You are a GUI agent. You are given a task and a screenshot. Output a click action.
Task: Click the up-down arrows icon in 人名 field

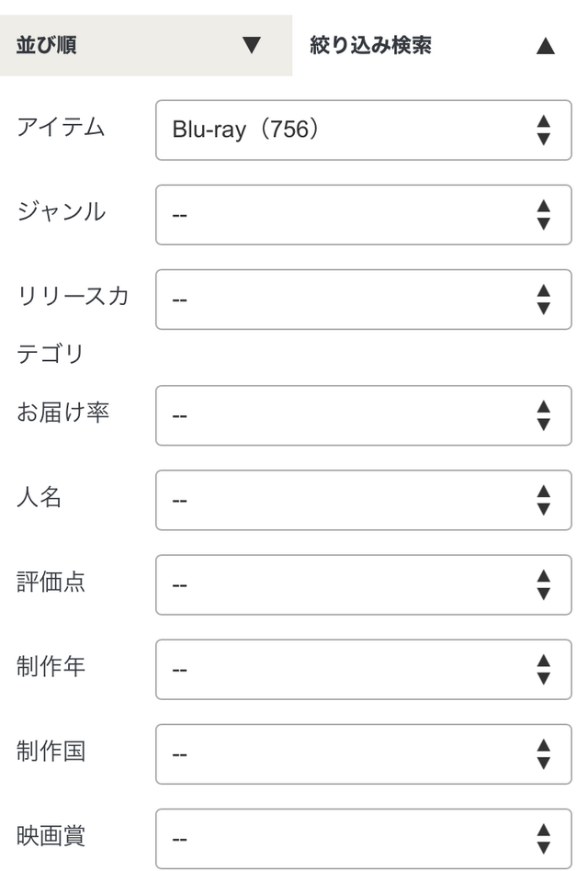[543, 500]
